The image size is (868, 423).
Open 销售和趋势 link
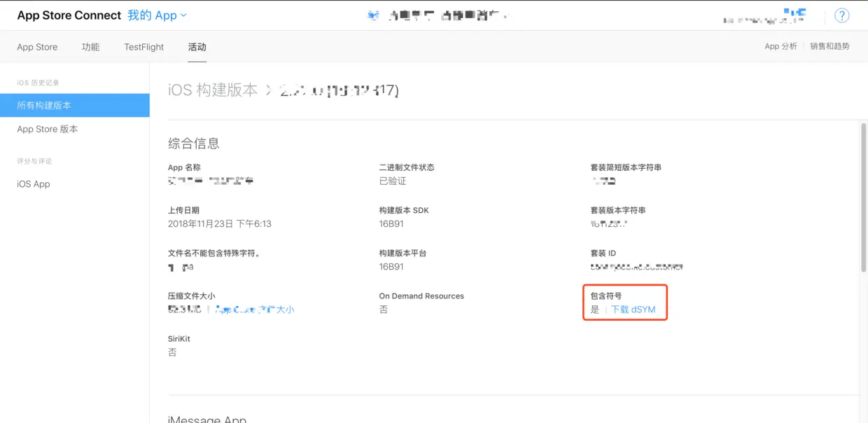[x=829, y=46]
